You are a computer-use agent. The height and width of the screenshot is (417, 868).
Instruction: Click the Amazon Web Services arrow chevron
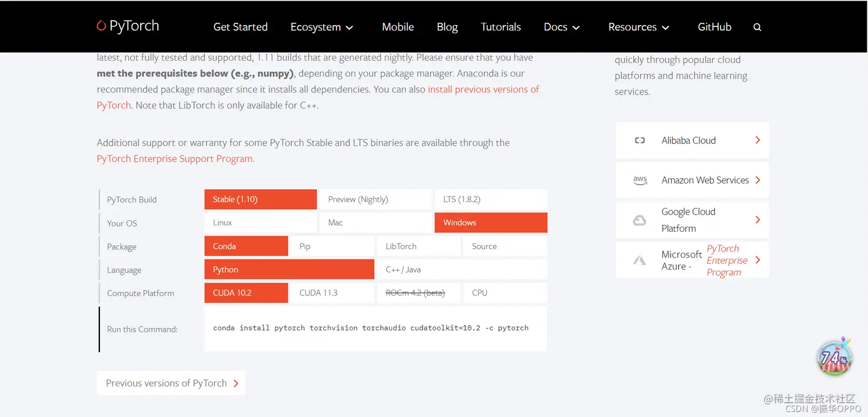(758, 180)
